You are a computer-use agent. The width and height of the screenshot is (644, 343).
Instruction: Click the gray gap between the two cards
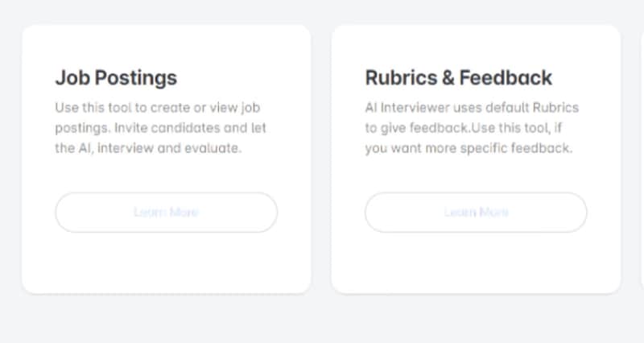(x=321, y=161)
